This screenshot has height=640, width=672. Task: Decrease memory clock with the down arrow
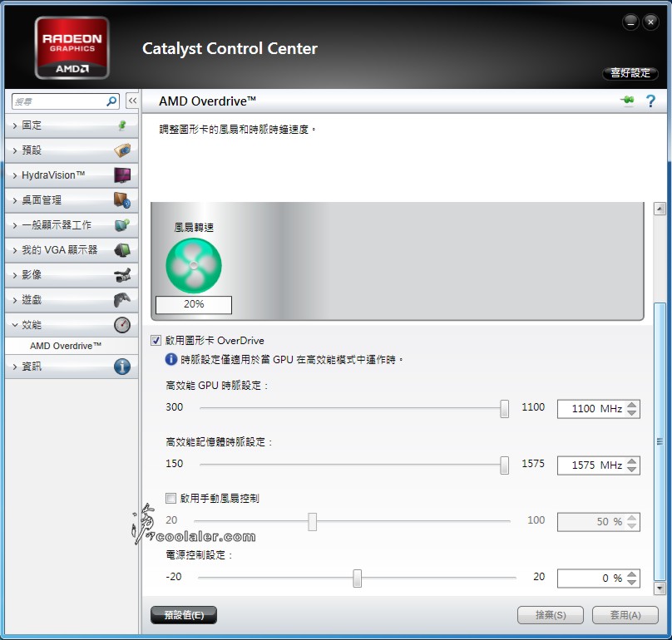pyautogui.click(x=632, y=470)
